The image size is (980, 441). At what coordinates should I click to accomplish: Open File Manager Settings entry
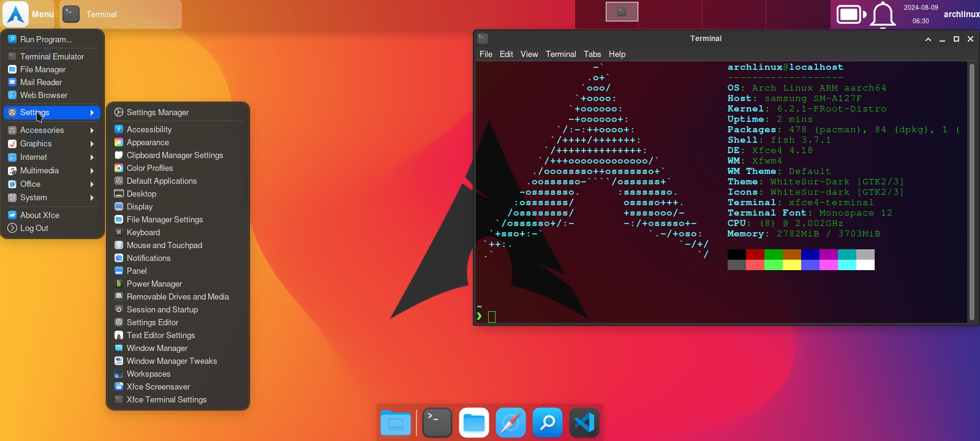click(x=178, y=219)
